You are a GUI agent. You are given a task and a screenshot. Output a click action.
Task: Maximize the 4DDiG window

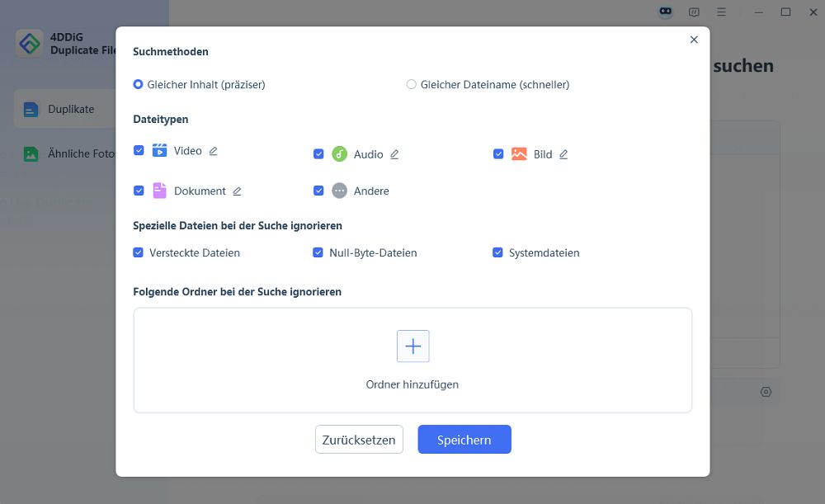785,12
